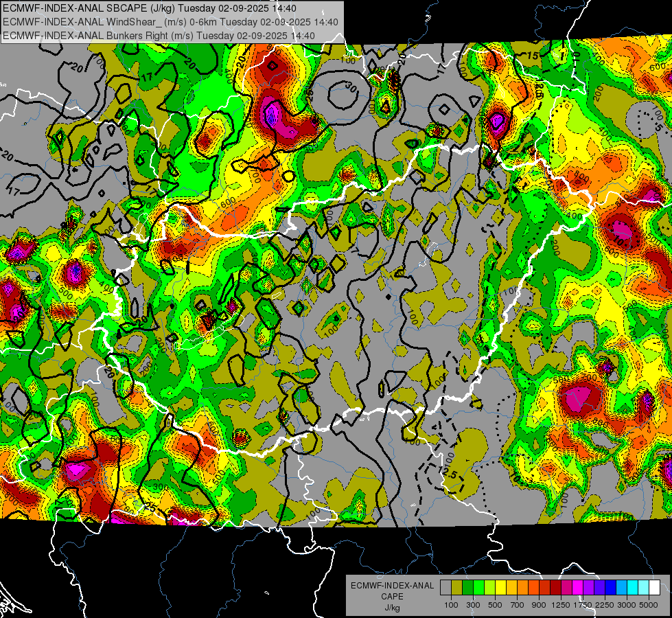The image size is (672, 618).
Task: Select the olive swatch in CAPE legend
Action: pos(457,587)
